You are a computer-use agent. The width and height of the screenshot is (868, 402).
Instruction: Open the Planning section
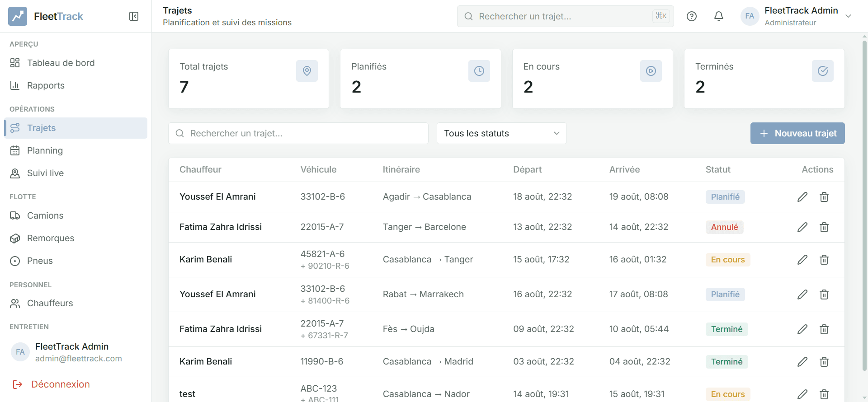click(75, 150)
